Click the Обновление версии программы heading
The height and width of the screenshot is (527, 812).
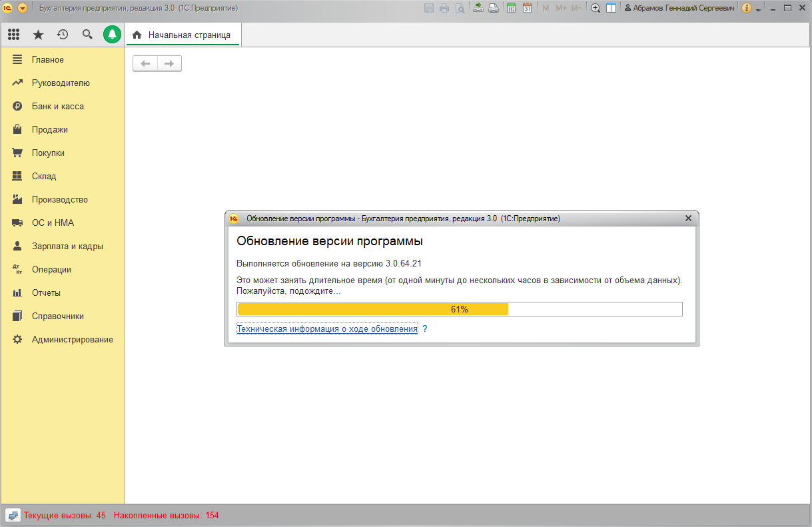tap(330, 241)
